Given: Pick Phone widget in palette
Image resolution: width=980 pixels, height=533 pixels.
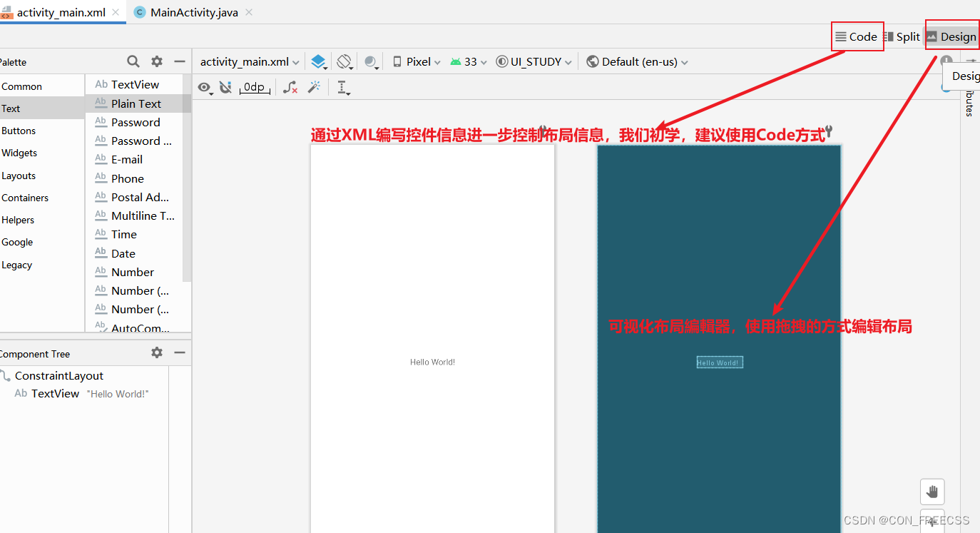Looking at the screenshot, I should coord(134,178).
